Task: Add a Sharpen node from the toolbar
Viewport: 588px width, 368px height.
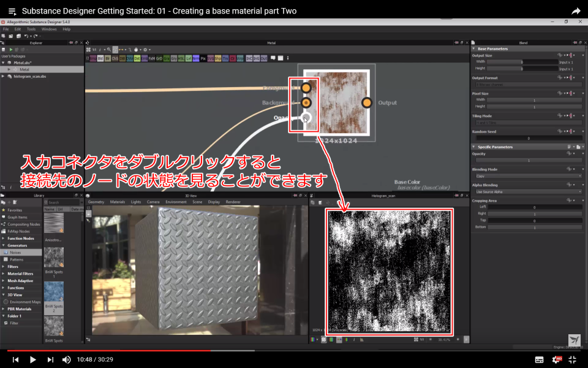Action: pos(218,58)
